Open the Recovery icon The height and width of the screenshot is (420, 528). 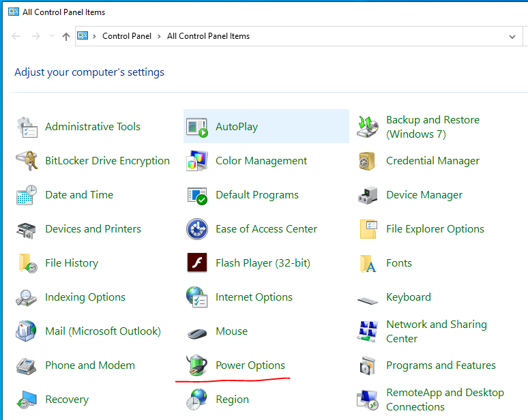tap(27, 400)
